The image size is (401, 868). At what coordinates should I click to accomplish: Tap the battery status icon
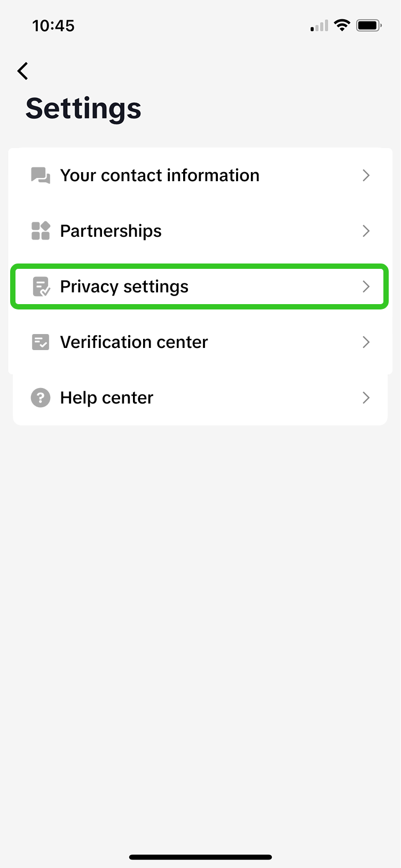click(368, 25)
